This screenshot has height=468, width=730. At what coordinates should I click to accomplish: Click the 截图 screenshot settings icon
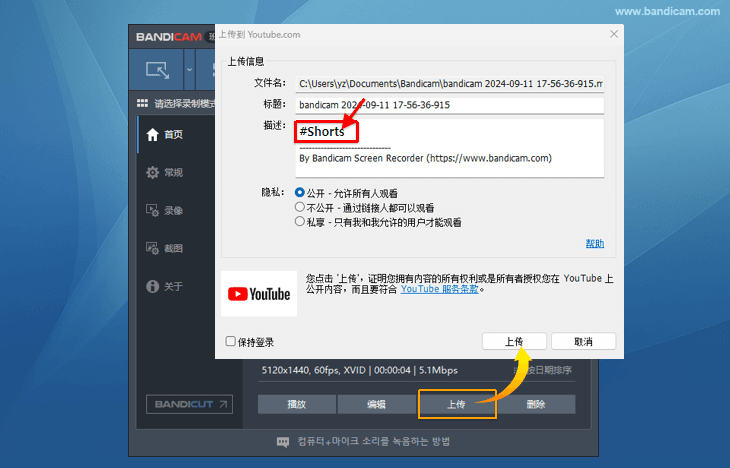tap(152, 248)
